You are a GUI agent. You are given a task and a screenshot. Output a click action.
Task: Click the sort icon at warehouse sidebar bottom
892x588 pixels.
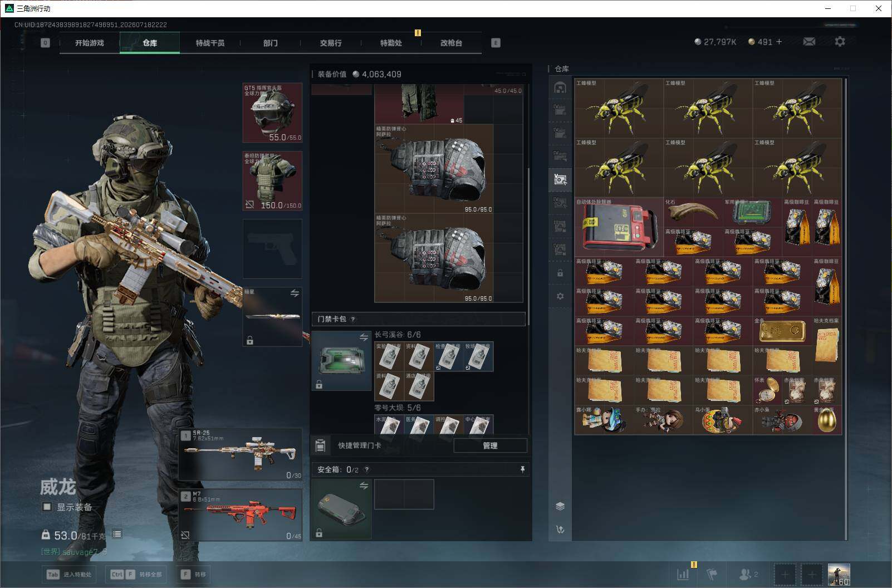(x=560, y=530)
